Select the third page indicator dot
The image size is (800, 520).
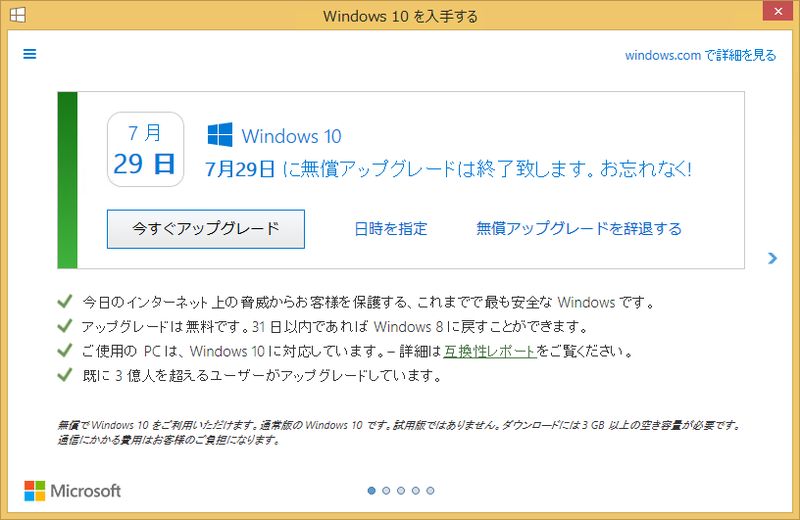pos(401,490)
